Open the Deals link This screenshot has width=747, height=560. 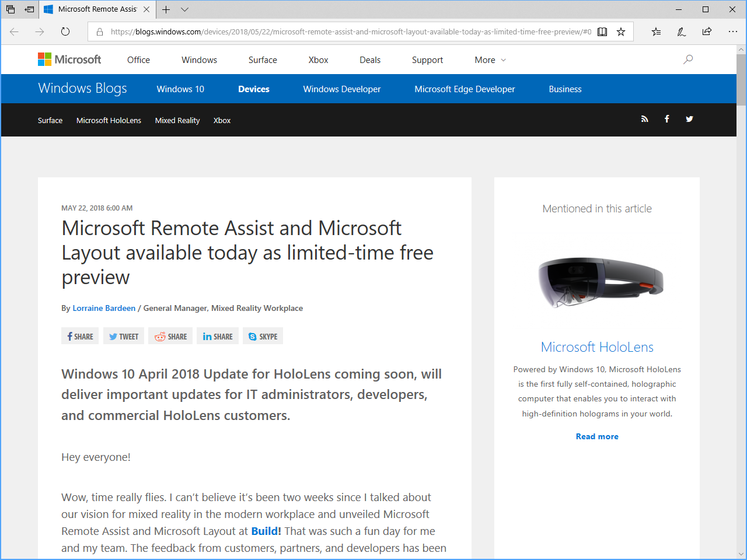[x=370, y=60]
